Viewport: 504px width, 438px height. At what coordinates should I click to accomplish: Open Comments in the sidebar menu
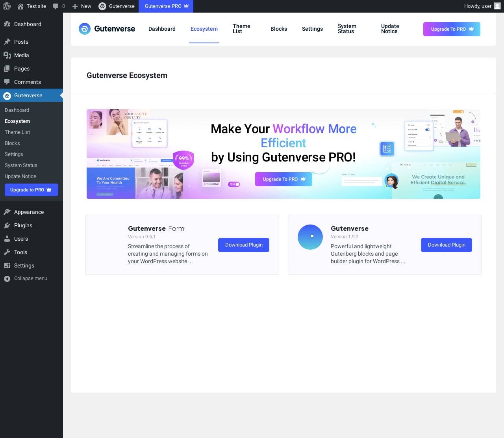point(31,82)
